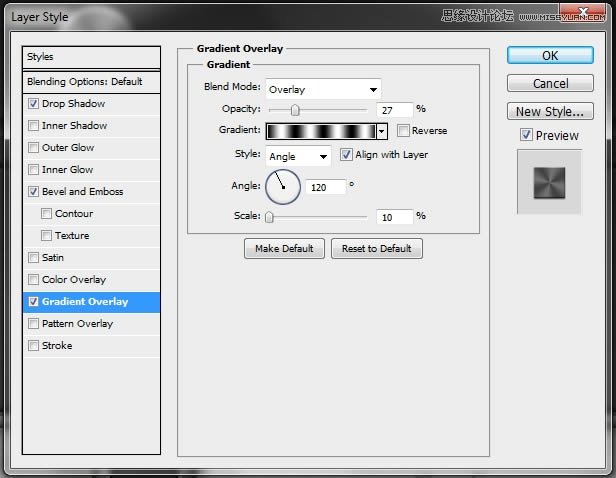This screenshot has height=478, width=616.
Task: Select the Bevel and Emboss label
Action: click(82, 192)
